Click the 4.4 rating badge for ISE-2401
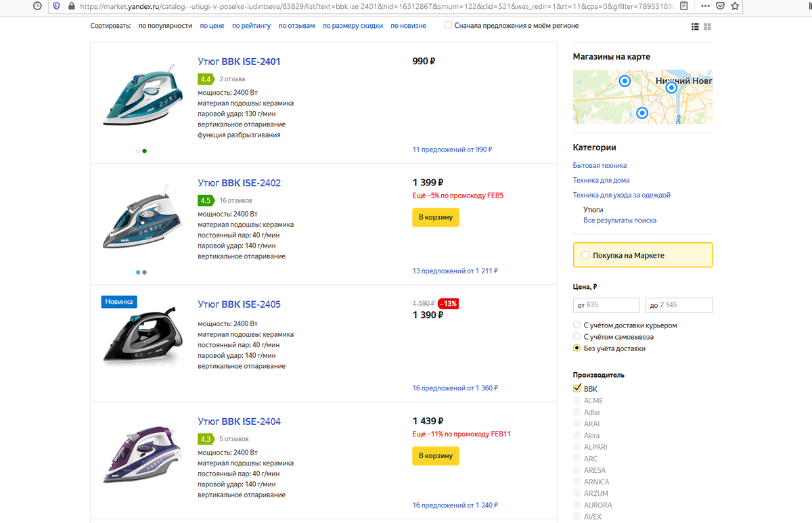Image resolution: width=812 pixels, height=523 pixels. pyautogui.click(x=206, y=79)
